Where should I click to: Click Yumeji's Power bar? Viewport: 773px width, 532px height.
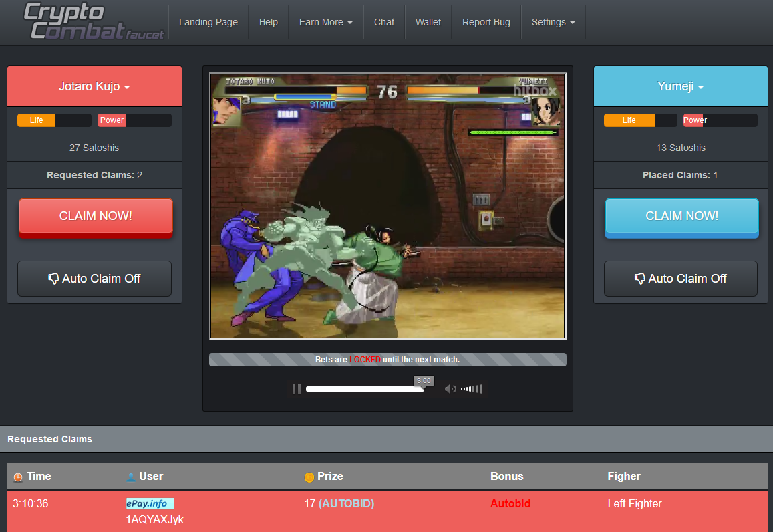(720, 120)
